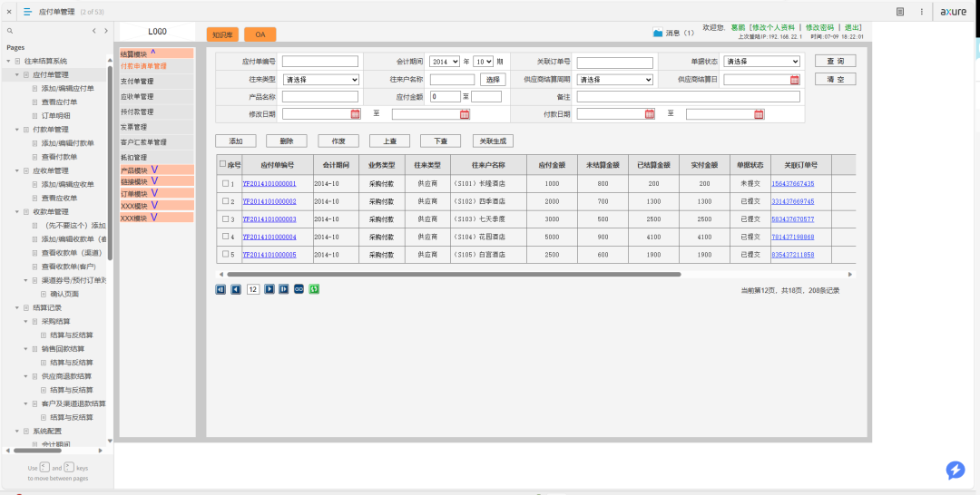
Task: Check the row 3 checkbox
Action: click(226, 219)
